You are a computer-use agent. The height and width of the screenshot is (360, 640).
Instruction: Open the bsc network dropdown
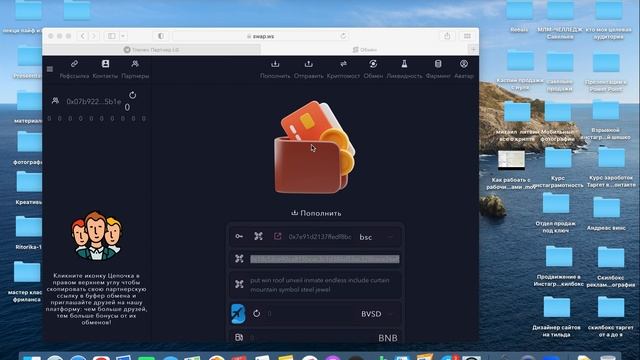(x=390, y=237)
